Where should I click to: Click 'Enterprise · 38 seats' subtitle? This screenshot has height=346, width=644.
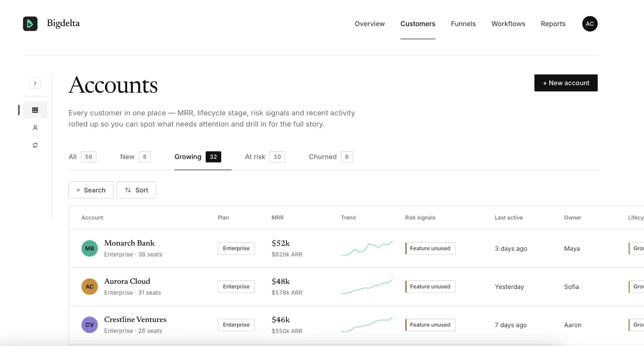(133, 254)
